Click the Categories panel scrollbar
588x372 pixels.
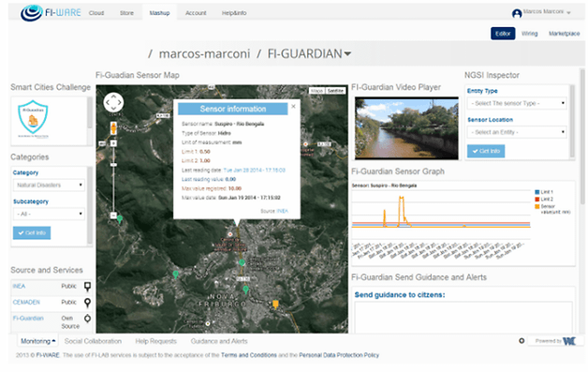click(90, 205)
